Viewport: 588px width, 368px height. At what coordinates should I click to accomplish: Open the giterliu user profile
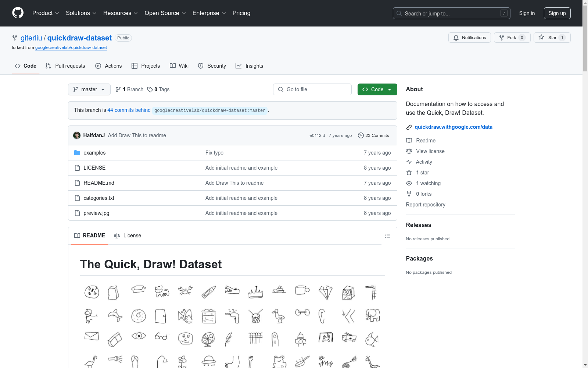31,38
